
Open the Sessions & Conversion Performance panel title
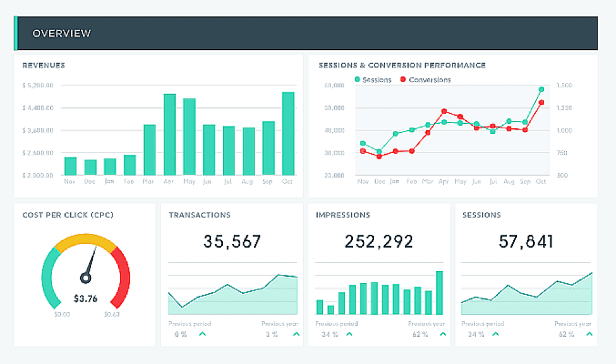[x=402, y=64]
